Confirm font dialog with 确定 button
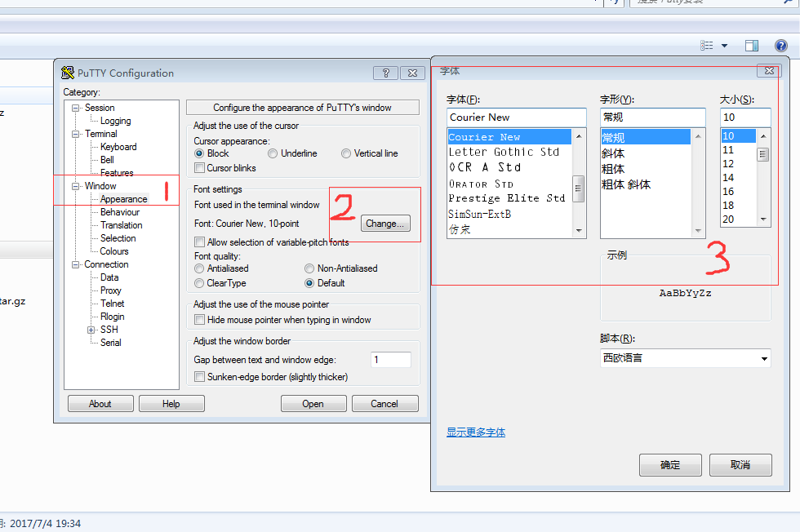 tap(670, 464)
